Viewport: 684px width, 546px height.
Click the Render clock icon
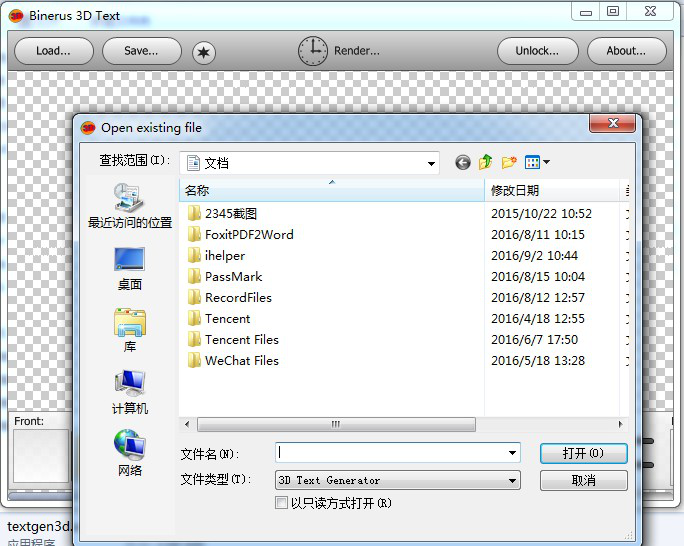312,51
